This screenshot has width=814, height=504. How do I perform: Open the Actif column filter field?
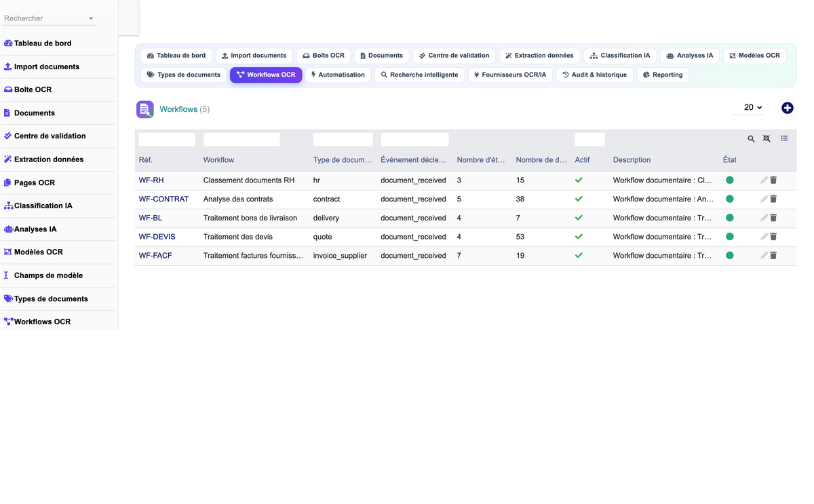tap(589, 140)
